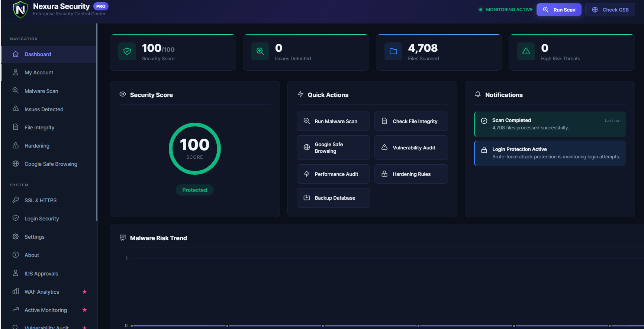The height and width of the screenshot is (329, 644).
Task: Click the Performance Audit quick action
Action: click(333, 174)
